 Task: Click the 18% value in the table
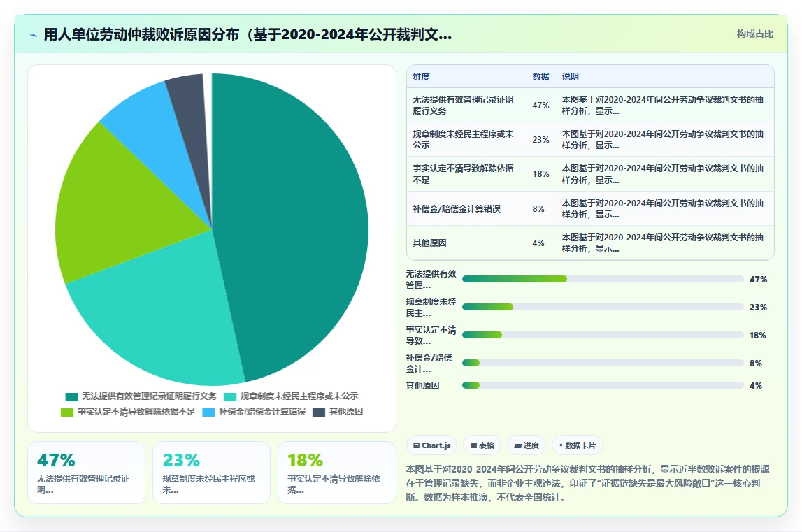click(x=540, y=174)
